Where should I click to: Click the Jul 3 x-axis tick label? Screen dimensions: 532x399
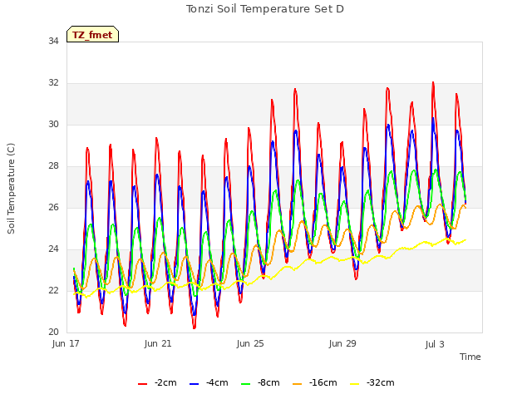(435, 344)
